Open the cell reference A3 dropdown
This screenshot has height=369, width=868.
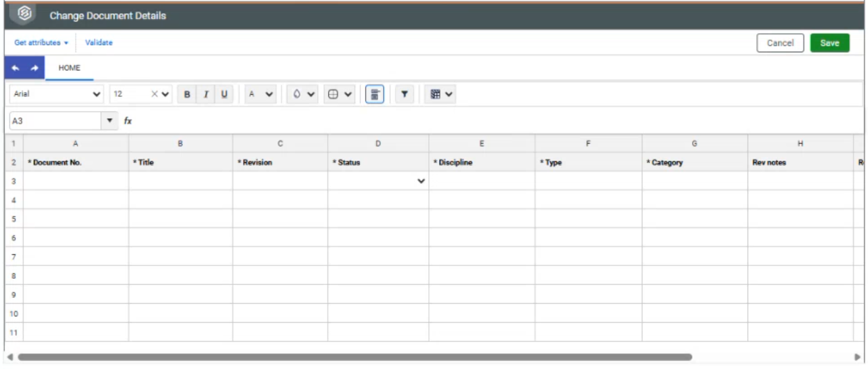point(110,121)
